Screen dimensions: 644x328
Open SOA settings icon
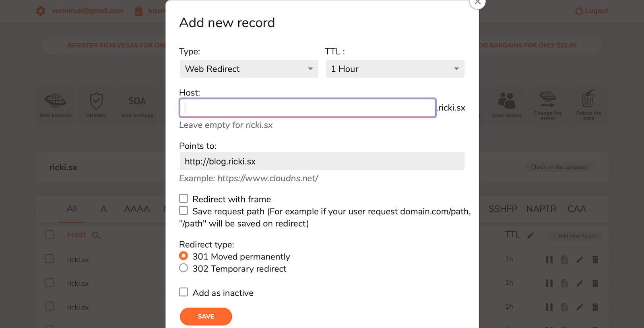point(137,101)
